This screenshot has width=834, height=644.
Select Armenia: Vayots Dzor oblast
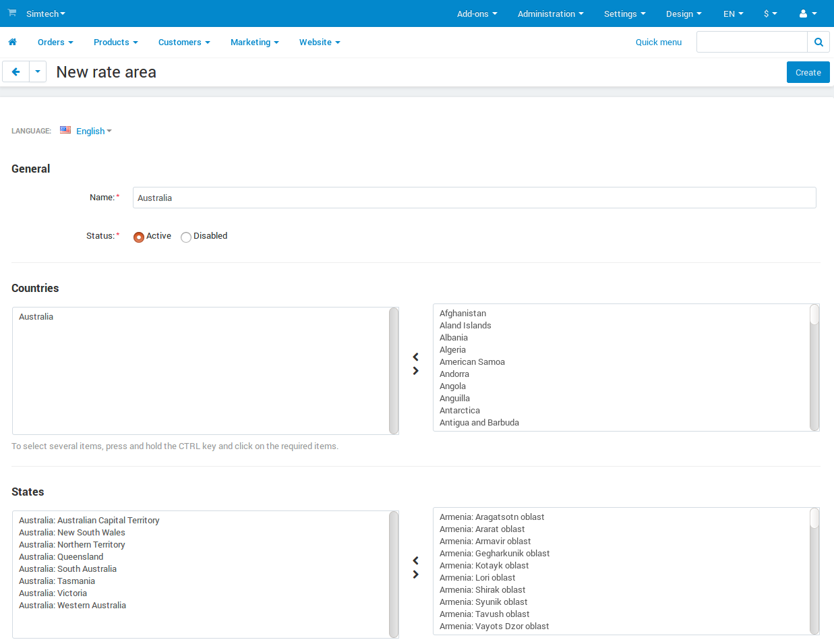pyautogui.click(x=494, y=626)
